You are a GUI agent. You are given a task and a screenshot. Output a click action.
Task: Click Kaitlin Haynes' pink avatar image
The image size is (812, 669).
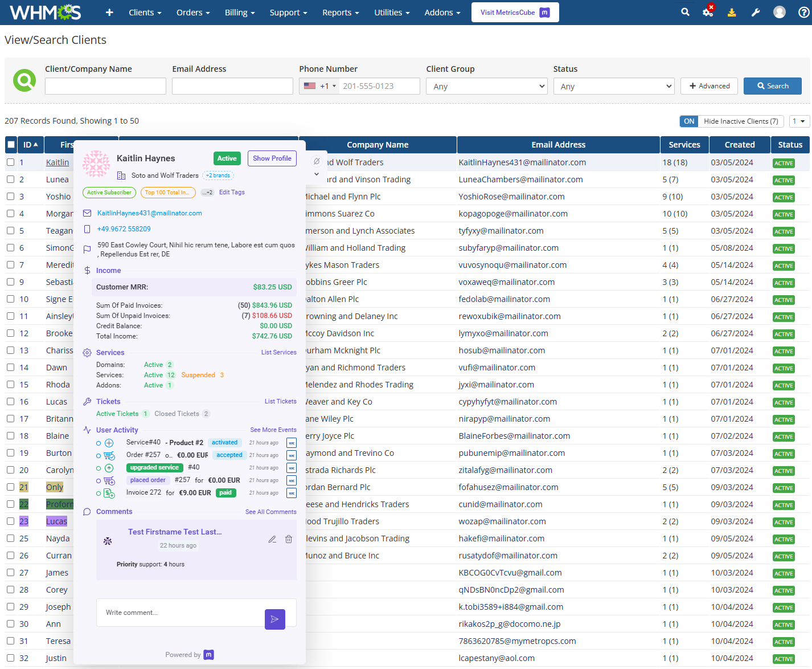(96, 164)
